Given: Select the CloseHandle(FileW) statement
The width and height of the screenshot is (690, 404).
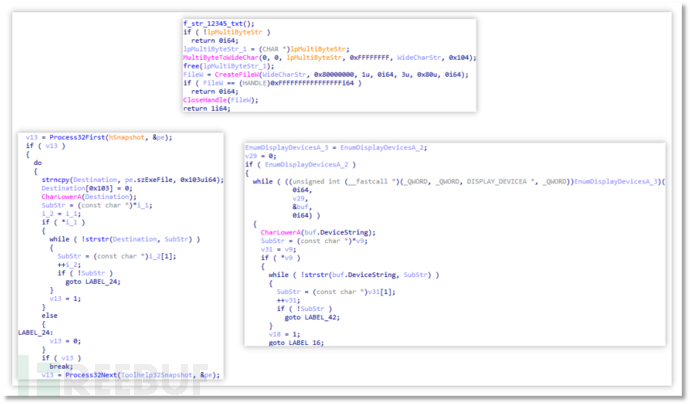Looking at the screenshot, I should [213, 100].
